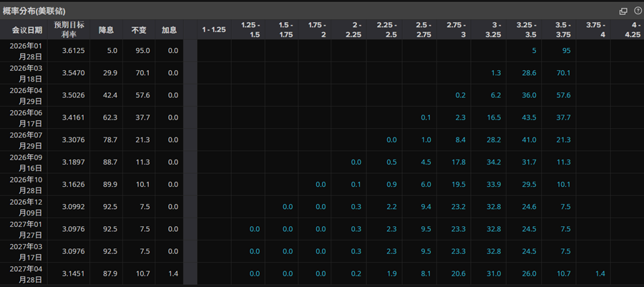
Task: Click expected rate value 3.5026
Action: (x=74, y=95)
